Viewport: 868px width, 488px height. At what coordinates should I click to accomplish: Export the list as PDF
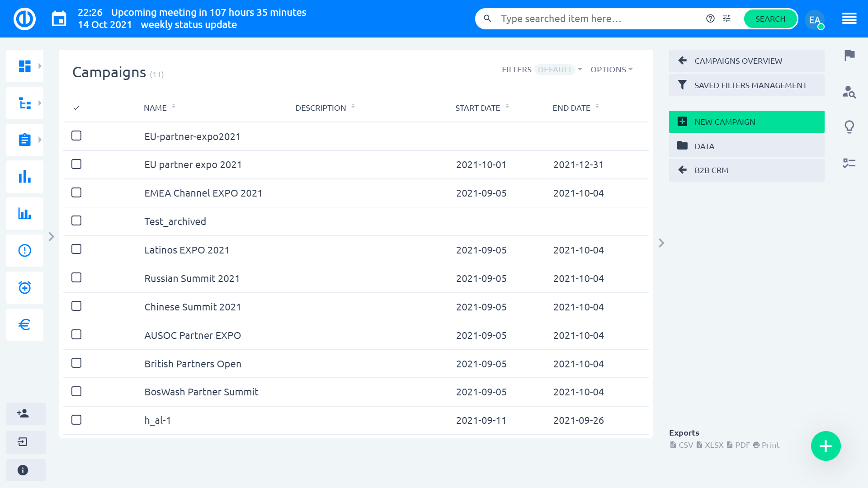(738, 445)
